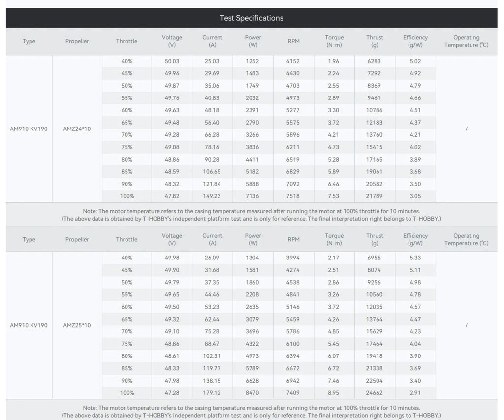This screenshot has width=504, height=420.
Task: Select the 8.95 torque cell
Action: [x=334, y=393]
